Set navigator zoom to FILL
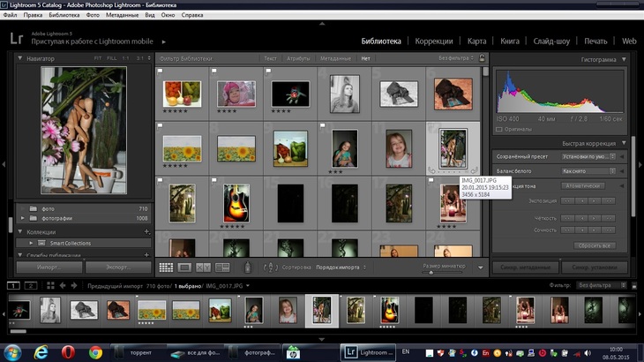This screenshot has height=362, width=644. (112, 58)
